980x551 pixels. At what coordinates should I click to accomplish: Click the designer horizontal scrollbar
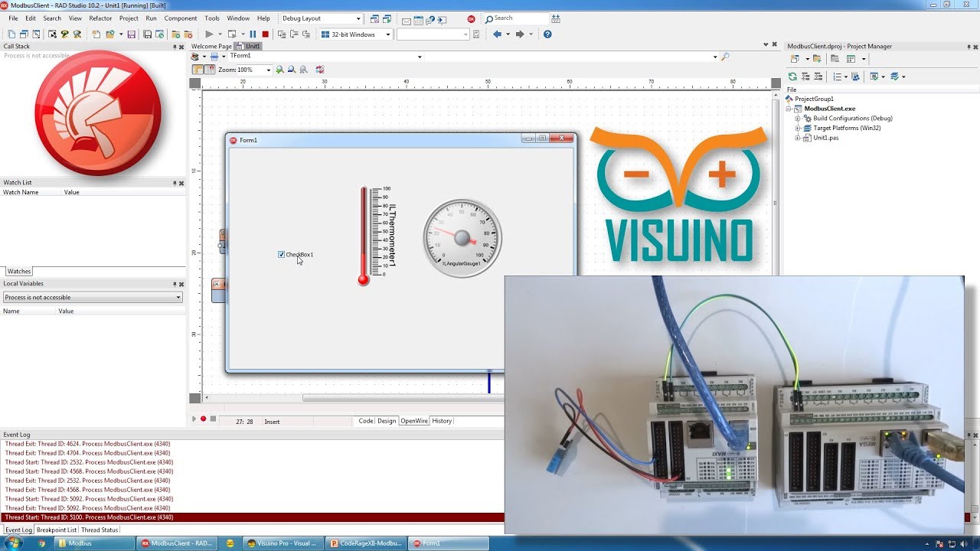(x=404, y=398)
